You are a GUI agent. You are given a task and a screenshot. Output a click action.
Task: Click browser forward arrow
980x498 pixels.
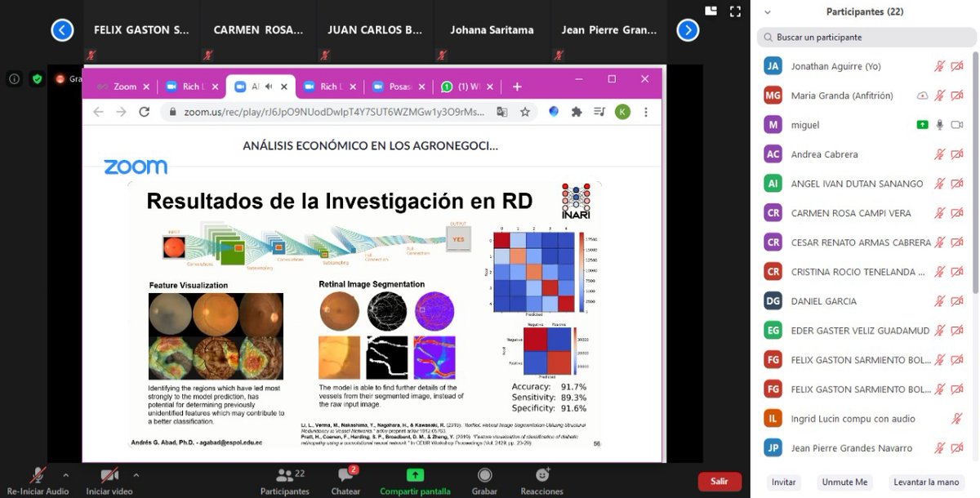point(121,112)
